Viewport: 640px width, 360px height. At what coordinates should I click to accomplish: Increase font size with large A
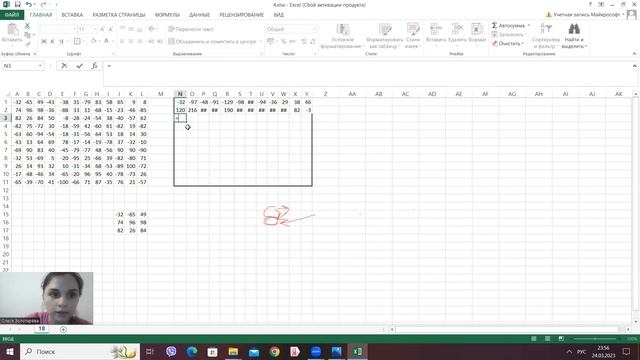pos(102,29)
